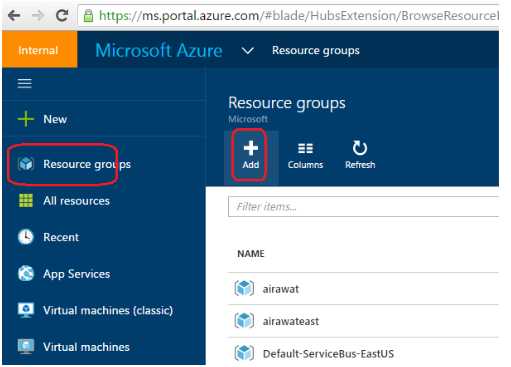Open the last sidebar entry, Virtual machines

coord(86,347)
